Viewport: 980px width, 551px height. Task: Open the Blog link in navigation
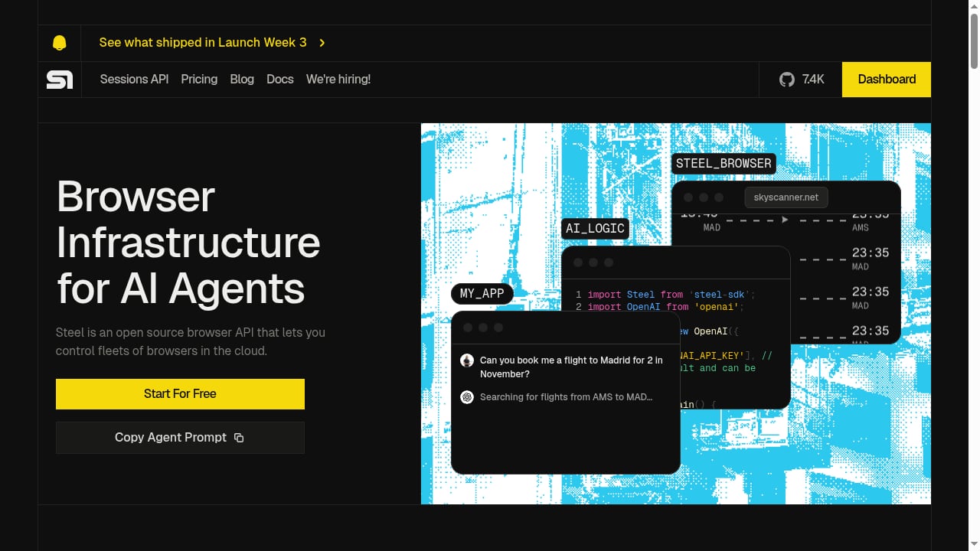coord(242,80)
